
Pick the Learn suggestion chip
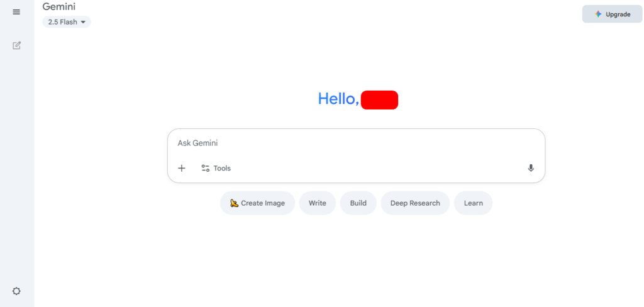coord(474,203)
